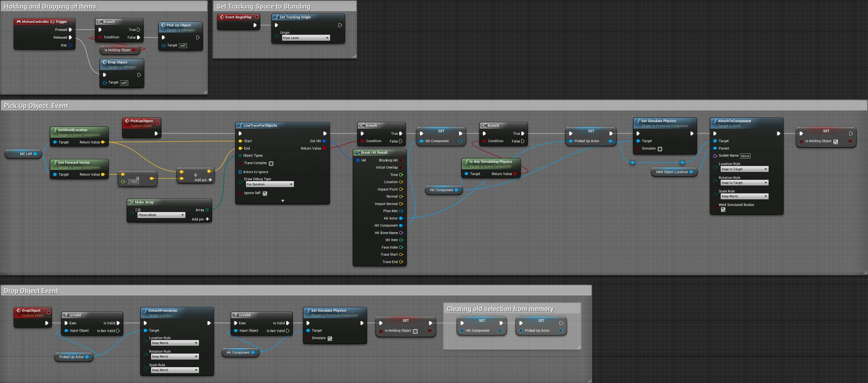This screenshot has height=383, width=868.
Task: Select the Pick Up Object Event comment title
Action: tap(36, 106)
